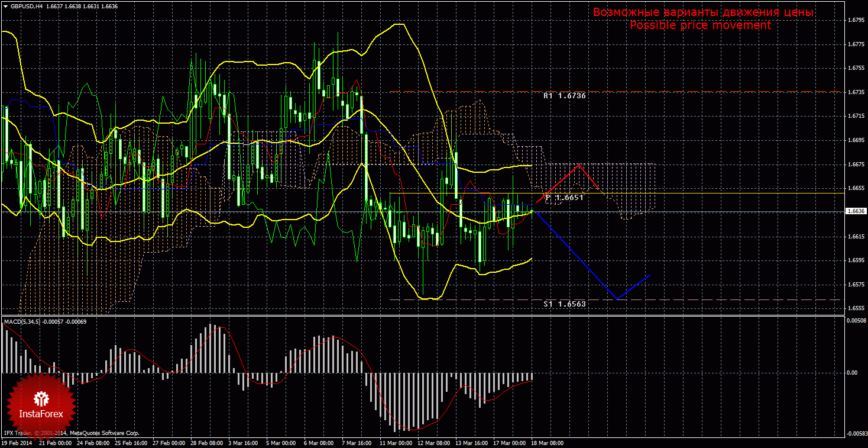Click the 27 Feb 00:00 time label
868x448 pixels.
click(169, 443)
